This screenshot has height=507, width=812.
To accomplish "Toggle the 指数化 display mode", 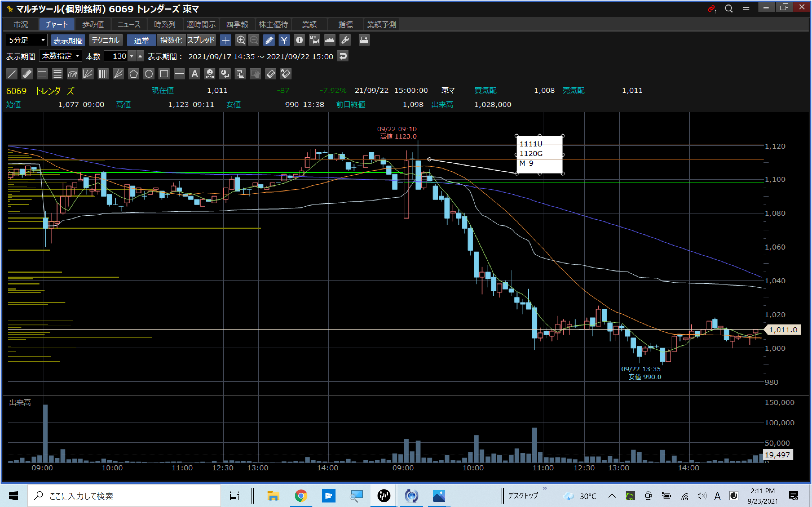I will tap(171, 40).
